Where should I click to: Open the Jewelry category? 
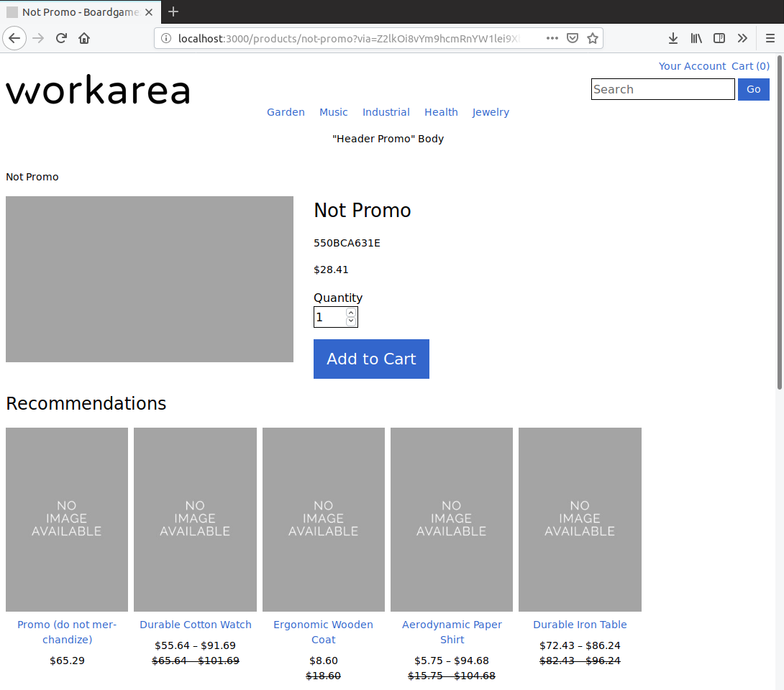[x=491, y=112]
